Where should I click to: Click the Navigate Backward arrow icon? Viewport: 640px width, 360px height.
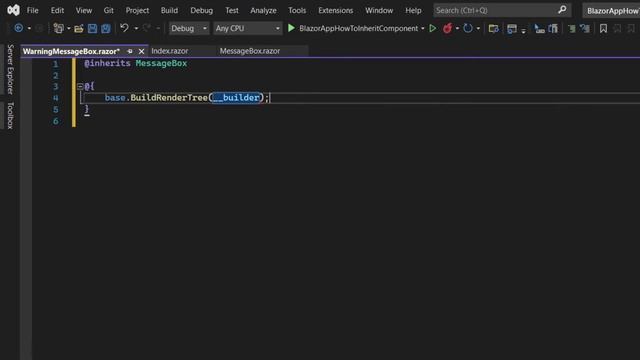point(18,28)
